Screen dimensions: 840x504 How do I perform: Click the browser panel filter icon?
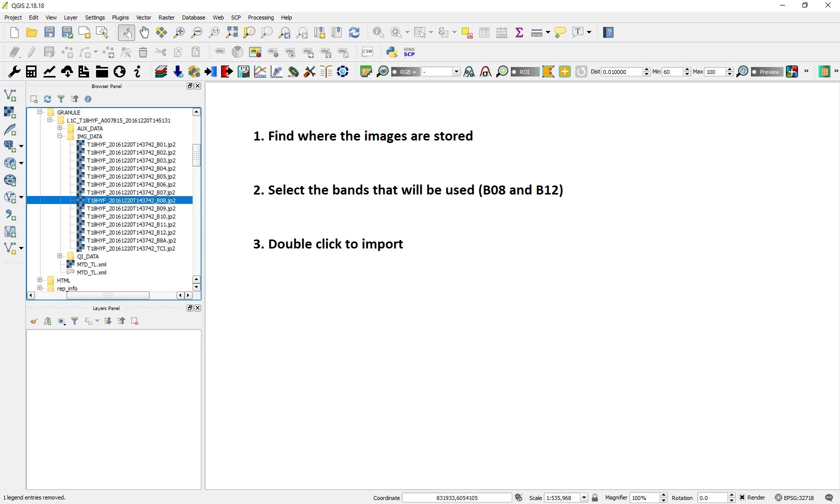pos(61,99)
